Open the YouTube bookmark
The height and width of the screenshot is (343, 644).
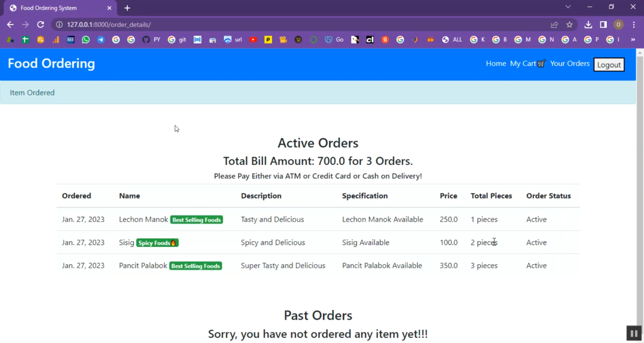[x=253, y=39]
